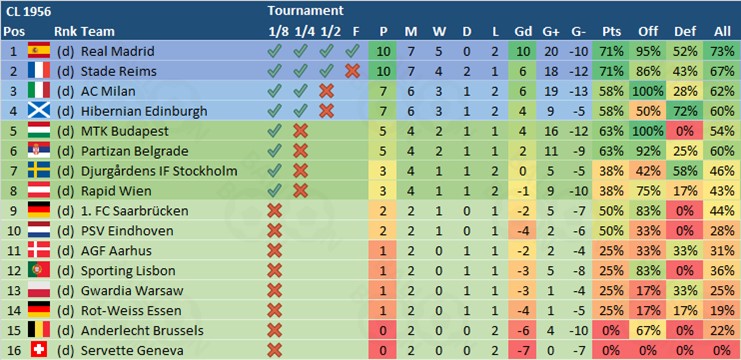
Task: Click MTK Budapest's quarter-final red cross
Action: pos(301,131)
